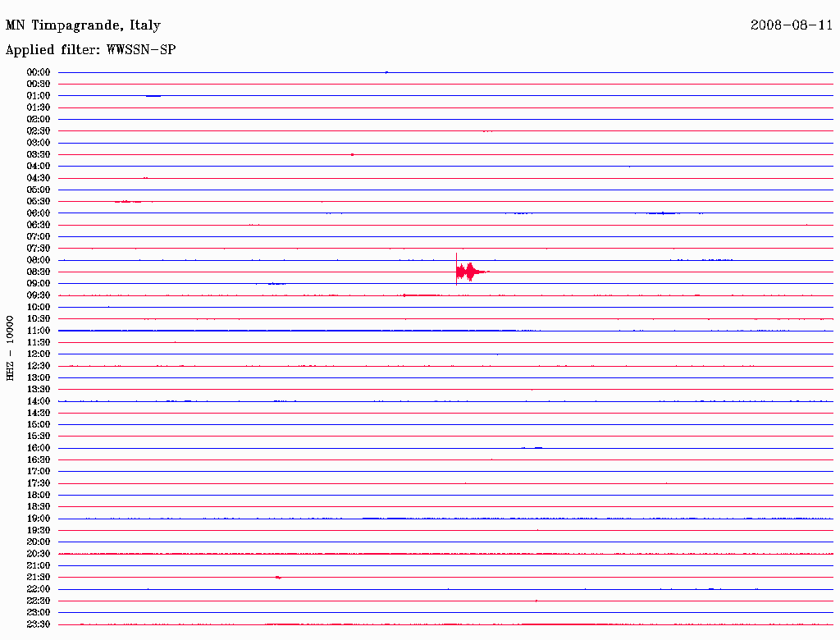840x640 pixels.
Task: Select the 05:00 time label
Action: 39,190
